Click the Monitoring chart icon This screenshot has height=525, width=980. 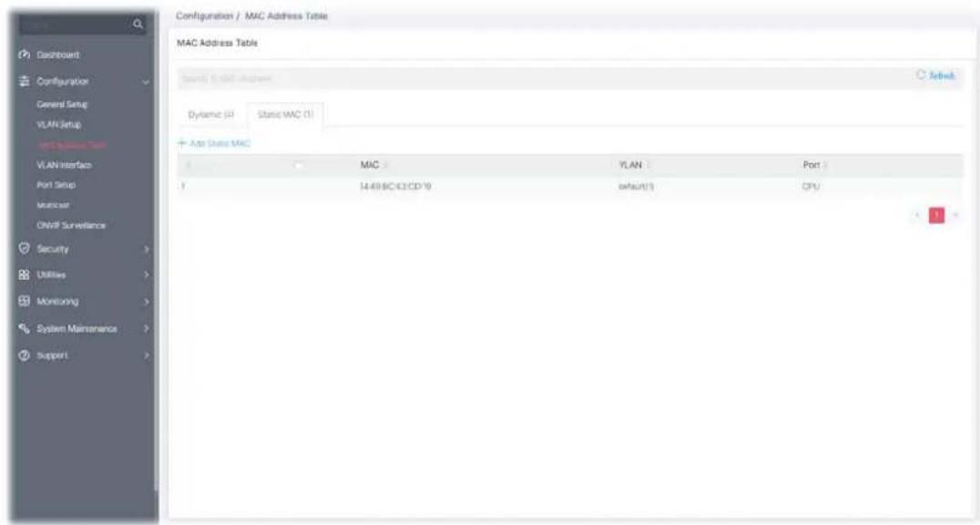click(25, 301)
